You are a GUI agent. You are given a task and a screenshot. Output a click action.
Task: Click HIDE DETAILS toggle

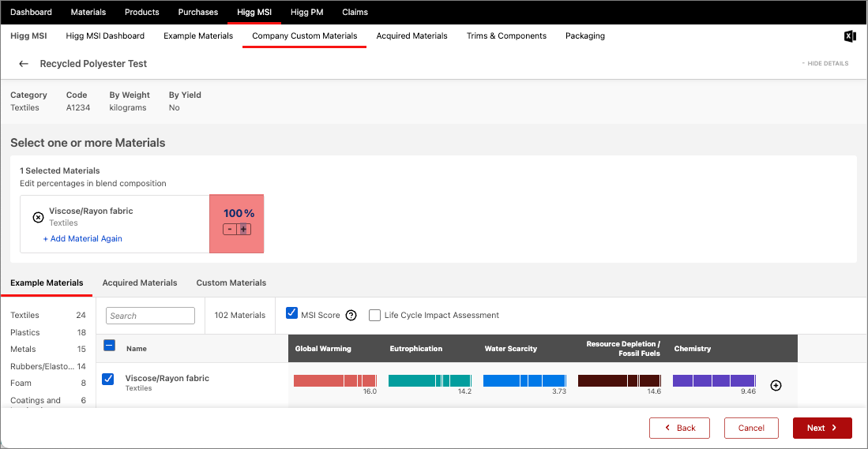825,64
